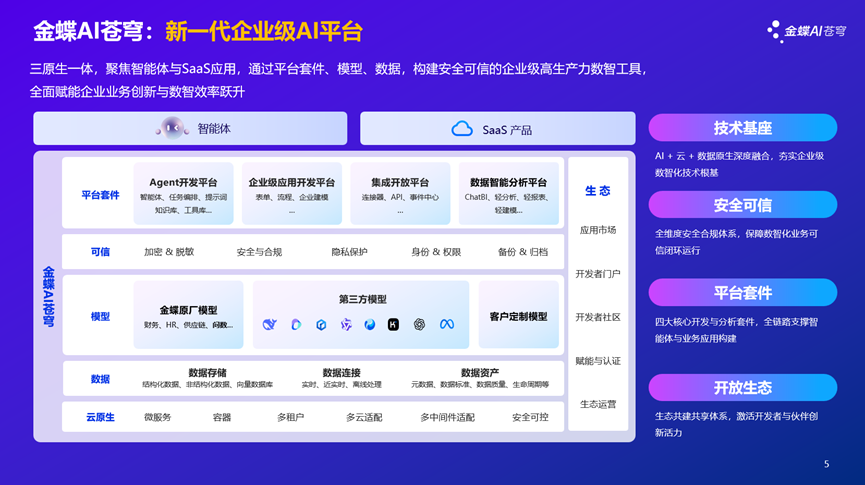Open the Agent开发平台 card
The width and height of the screenshot is (865, 485).
click(x=183, y=194)
